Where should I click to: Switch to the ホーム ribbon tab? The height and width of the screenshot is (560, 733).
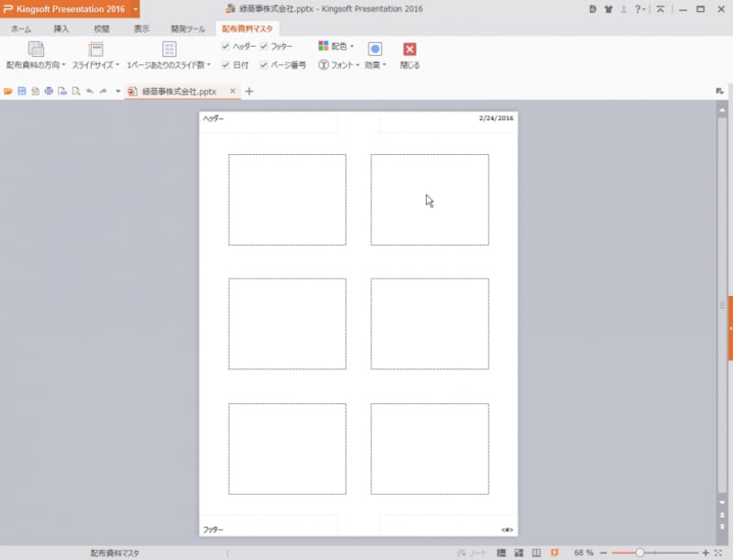pyautogui.click(x=20, y=28)
